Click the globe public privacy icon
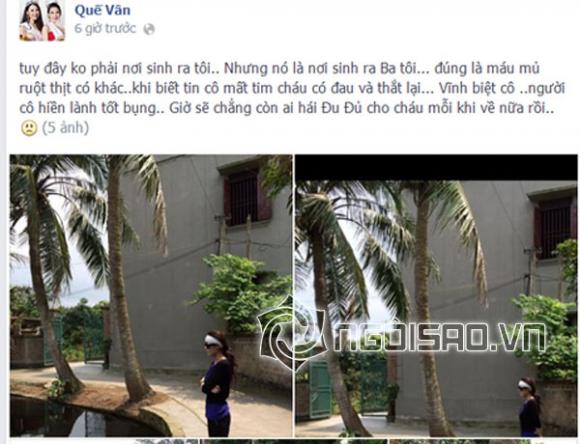580x444 pixels. (x=149, y=29)
